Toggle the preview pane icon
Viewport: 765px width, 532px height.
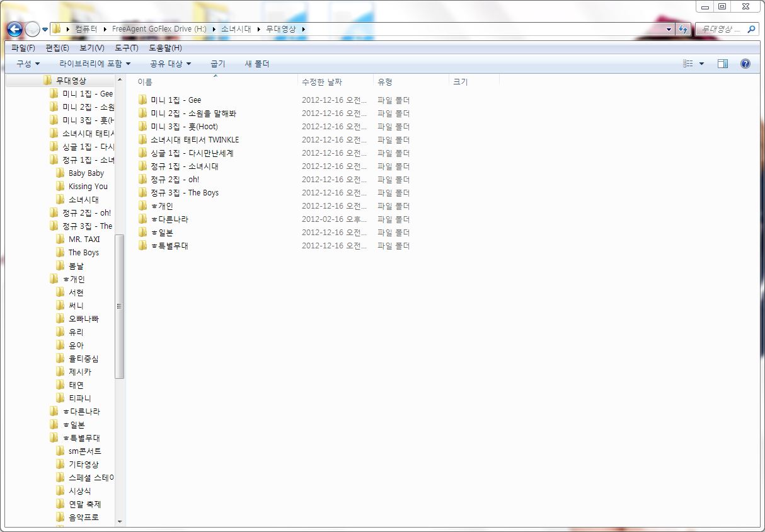pos(723,64)
